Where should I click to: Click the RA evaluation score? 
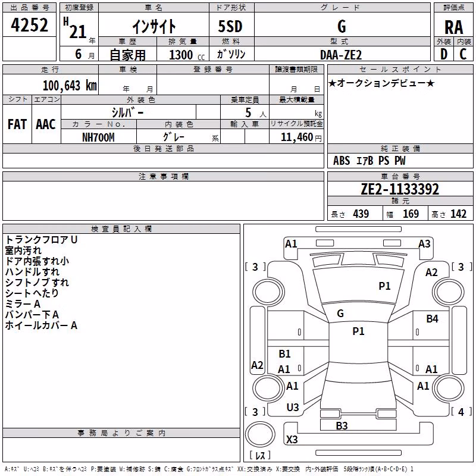(x=453, y=27)
